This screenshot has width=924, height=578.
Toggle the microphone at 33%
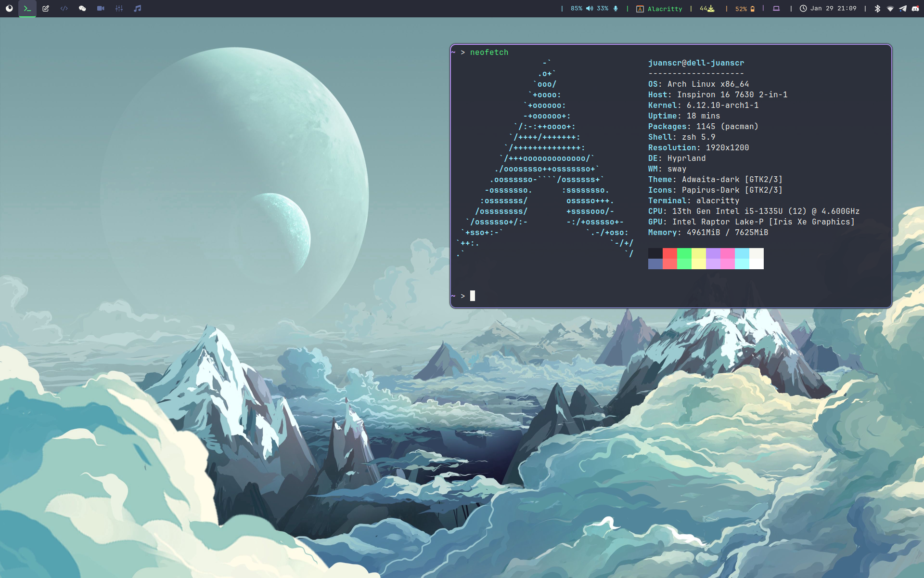(607, 9)
